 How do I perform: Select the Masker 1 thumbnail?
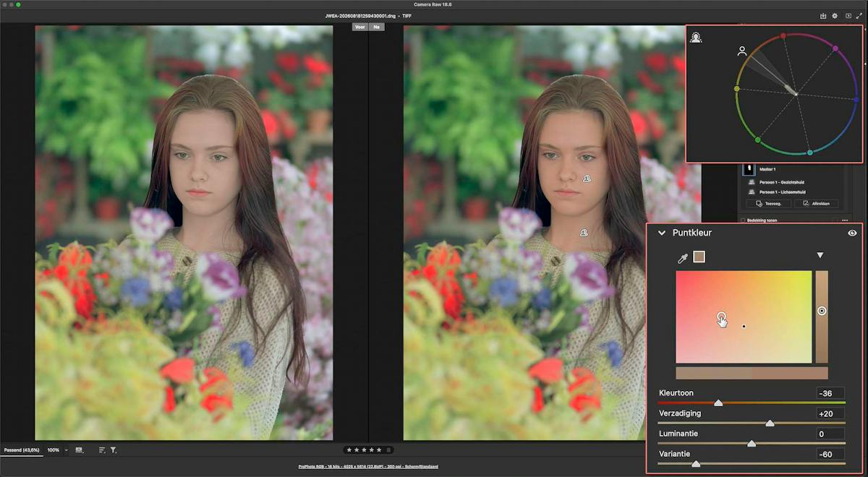point(749,169)
